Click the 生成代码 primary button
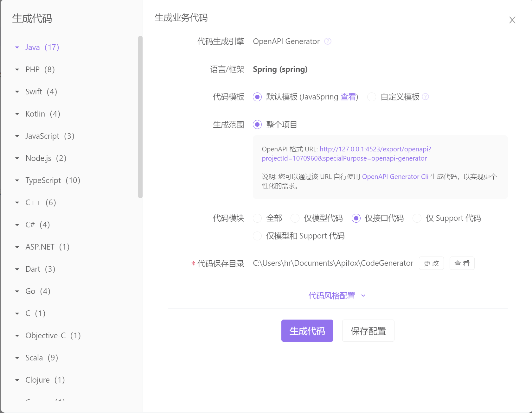Viewport: 532px width, 413px height. click(x=307, y=331)
